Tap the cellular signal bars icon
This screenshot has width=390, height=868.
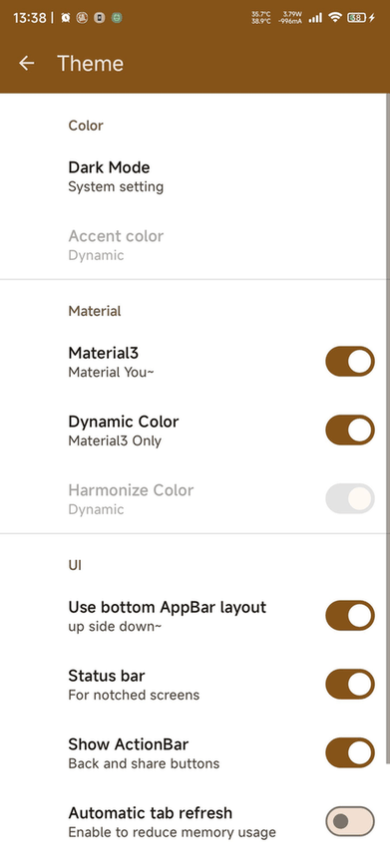(x=316, y=18)
